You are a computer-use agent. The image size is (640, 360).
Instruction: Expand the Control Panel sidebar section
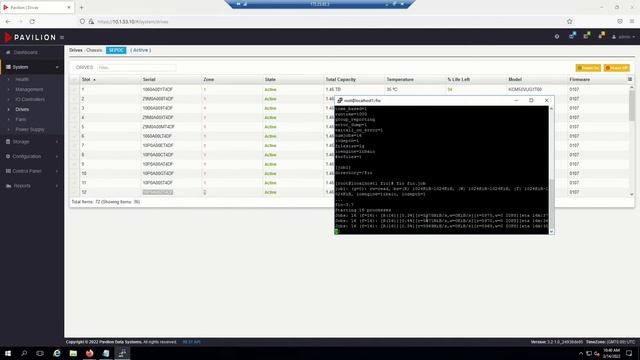click(x=32, y=171)
